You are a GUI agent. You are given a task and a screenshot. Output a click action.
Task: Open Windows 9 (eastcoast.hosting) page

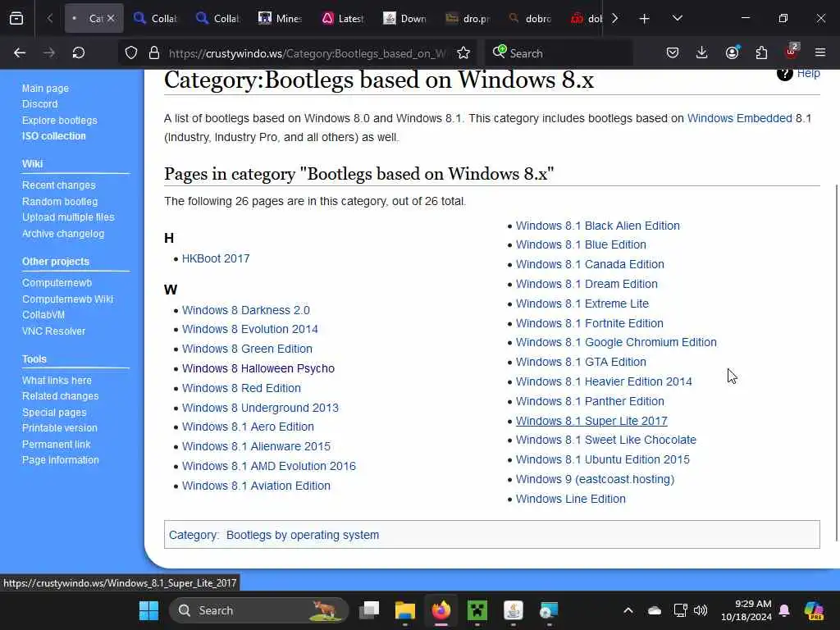click(x=596, y=479)
